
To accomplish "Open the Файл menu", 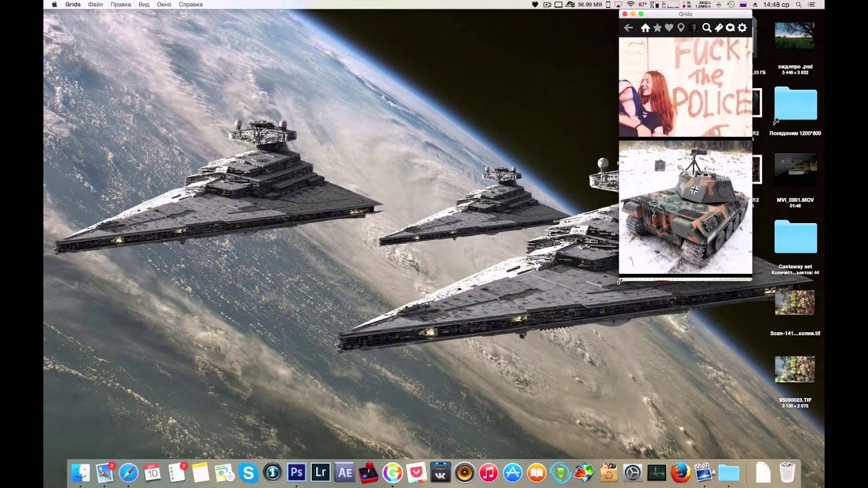I will coord(95,4).
